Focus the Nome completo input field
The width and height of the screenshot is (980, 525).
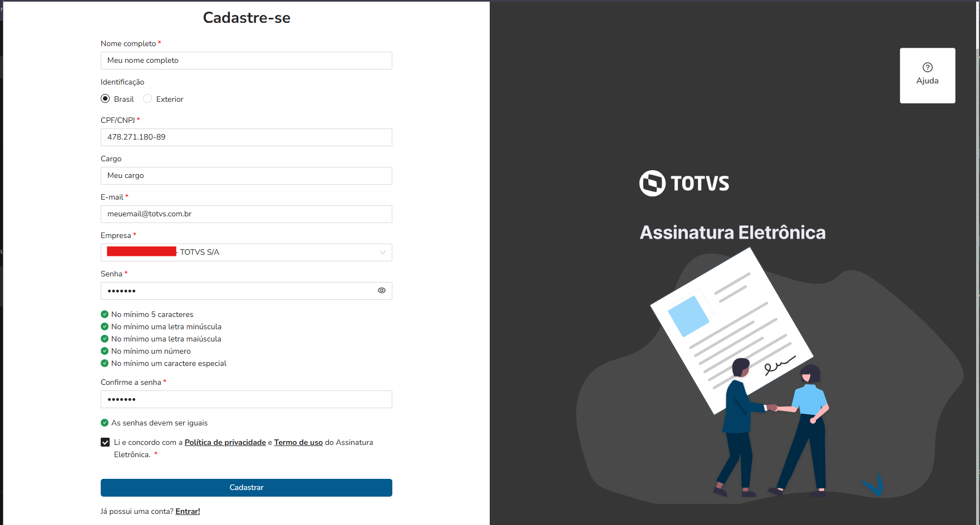click(247, 61)
